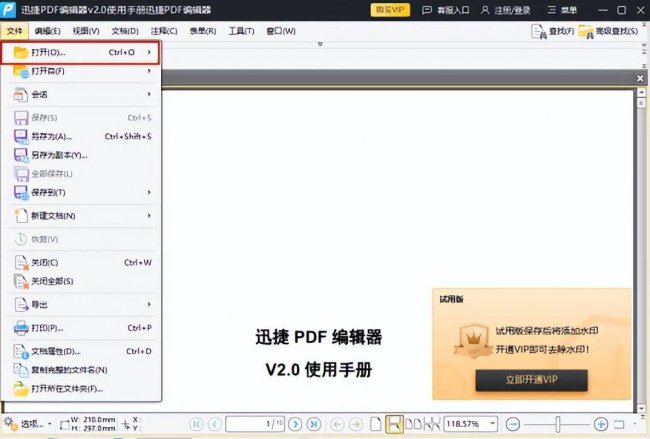The image size is (650, 439).
Task: Open the 工具(T) menu
Action: pos(241,31)
